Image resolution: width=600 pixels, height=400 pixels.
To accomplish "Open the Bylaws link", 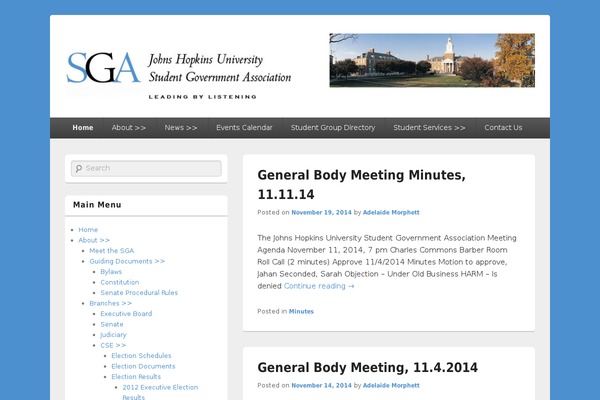I will (x=111, y=272).
